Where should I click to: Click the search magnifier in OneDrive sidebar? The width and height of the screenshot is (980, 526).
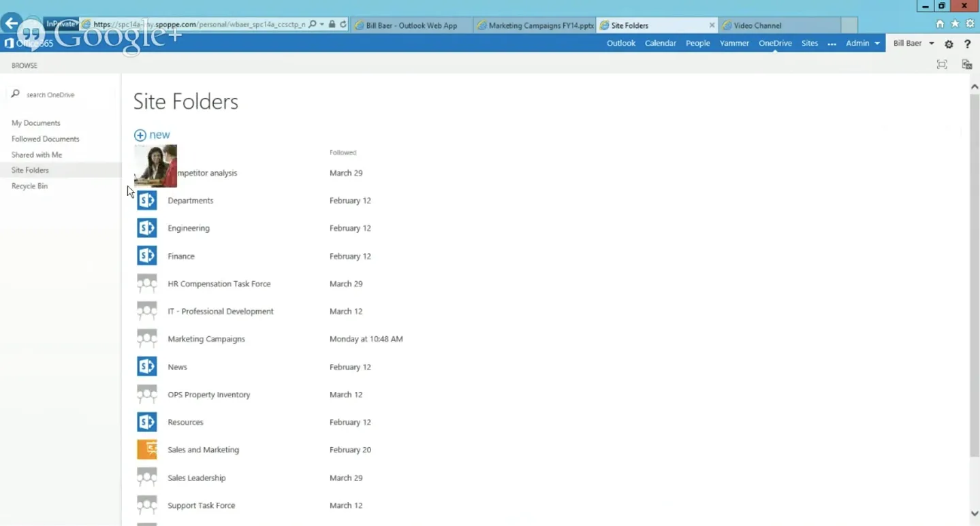point(16,94)
